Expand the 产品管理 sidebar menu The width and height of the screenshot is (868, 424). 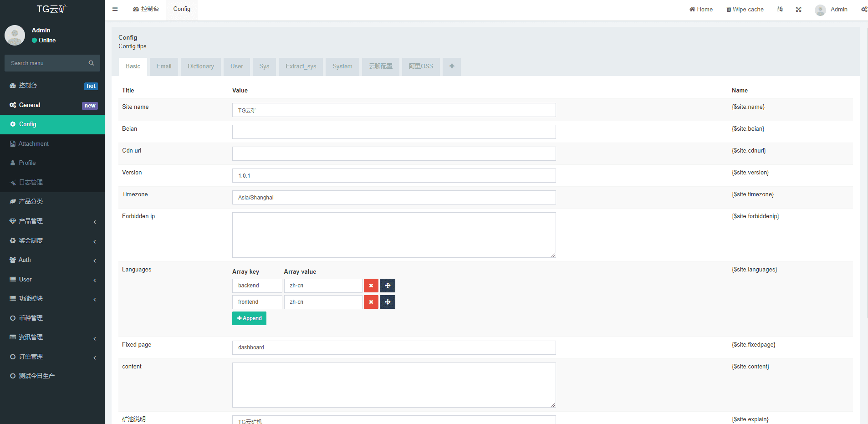[52, 221]
